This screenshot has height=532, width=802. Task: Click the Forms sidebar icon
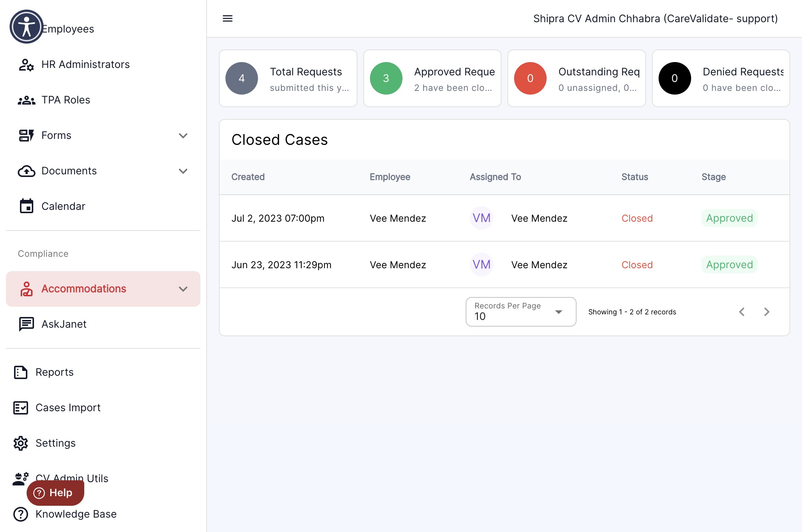[26, 136]
